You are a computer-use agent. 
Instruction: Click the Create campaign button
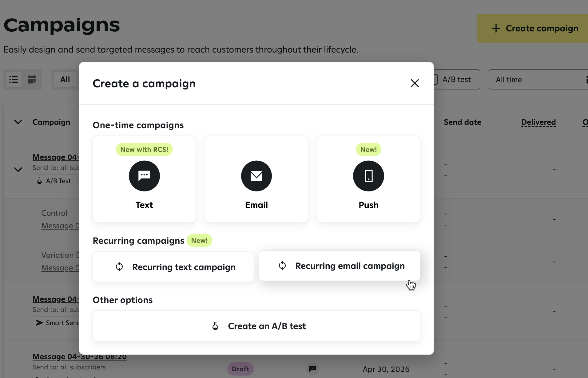pyautogui.click(x=532, y=28)
